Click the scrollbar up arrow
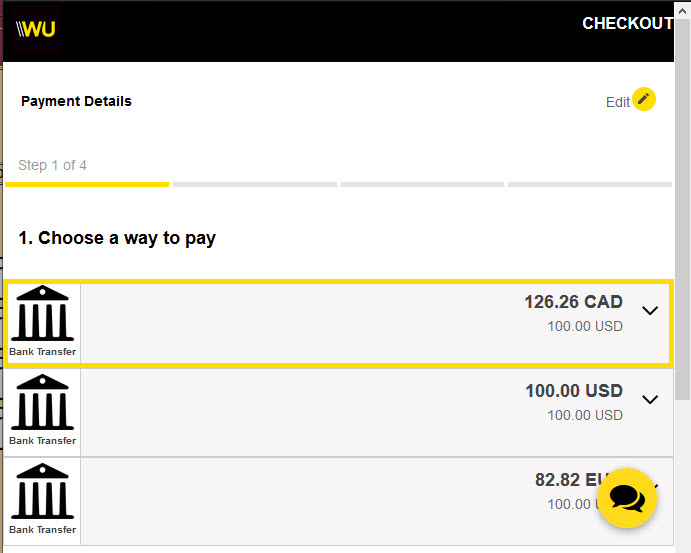691x553 pixels. tap(682, 10)
